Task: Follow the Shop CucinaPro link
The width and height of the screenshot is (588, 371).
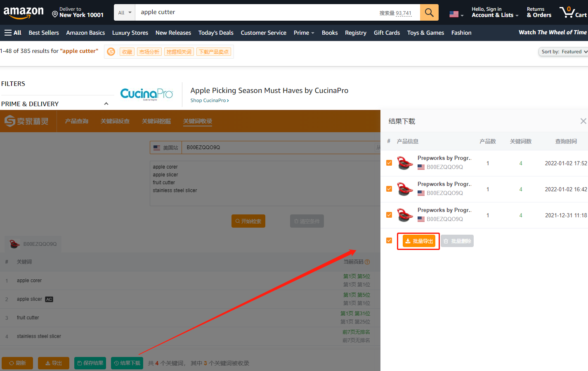Action: [x=209, y=100]
